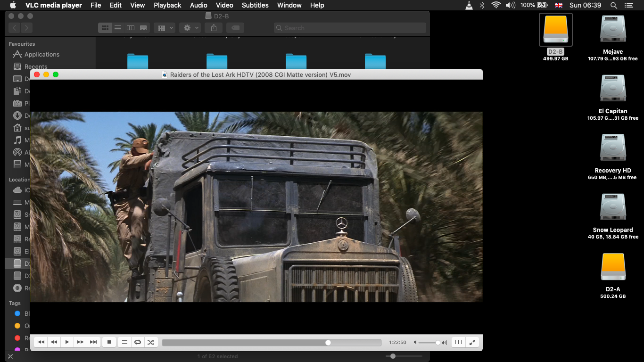
Task: Click the elapsed time 1:22:50
Action: (397, 343)
